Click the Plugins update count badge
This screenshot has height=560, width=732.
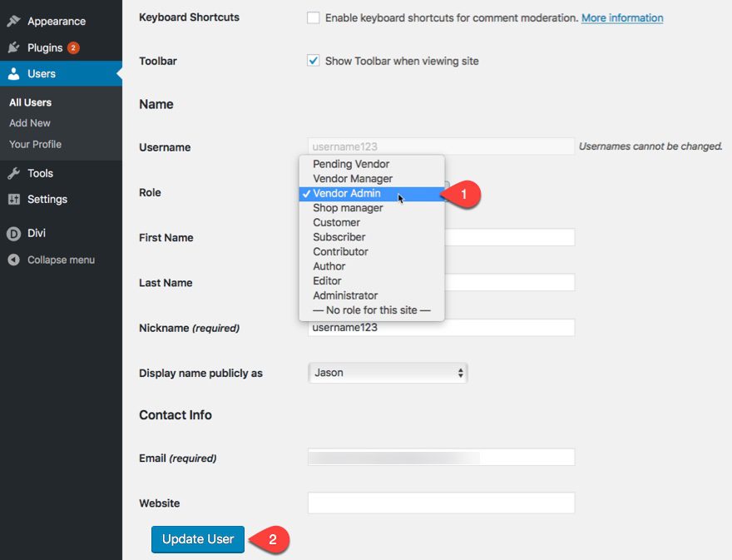pos(73,47)
